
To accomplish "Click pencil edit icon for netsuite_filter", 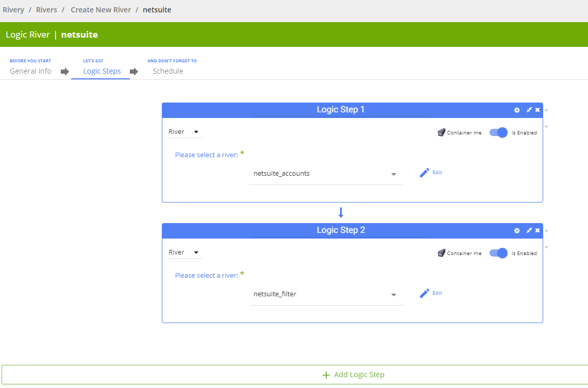I will coord(425,293).
